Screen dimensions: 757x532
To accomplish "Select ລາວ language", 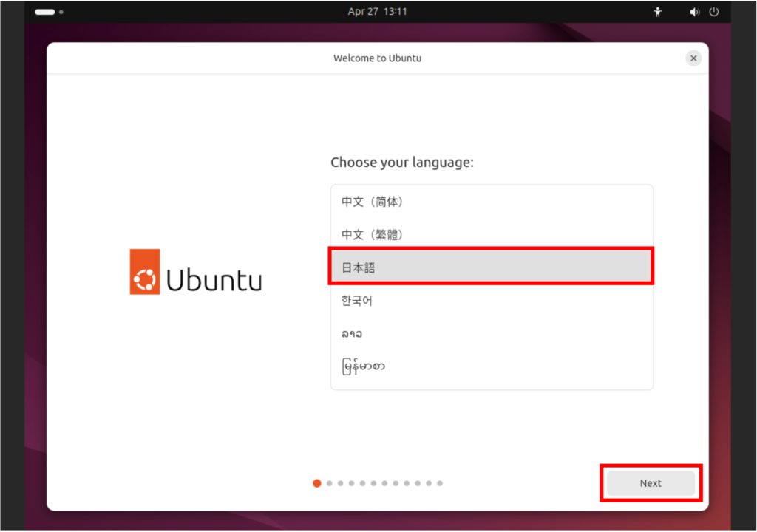I will click(492, 333).
